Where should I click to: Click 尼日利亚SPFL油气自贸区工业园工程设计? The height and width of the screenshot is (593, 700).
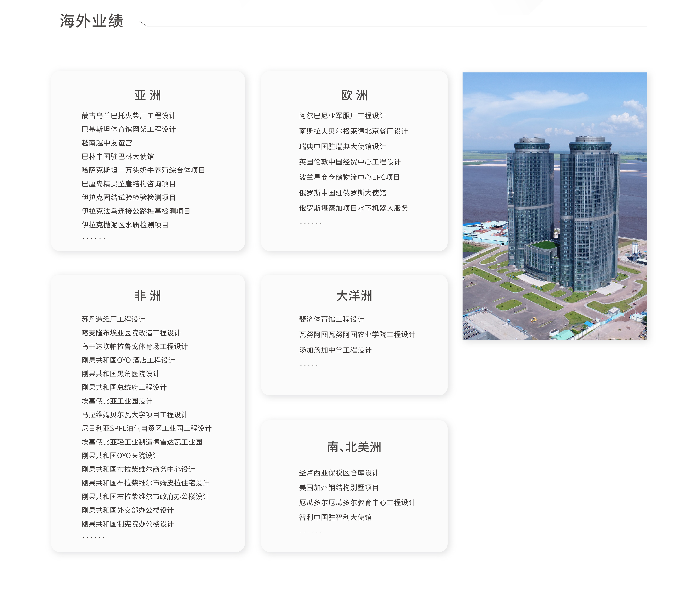click(146, 428)
